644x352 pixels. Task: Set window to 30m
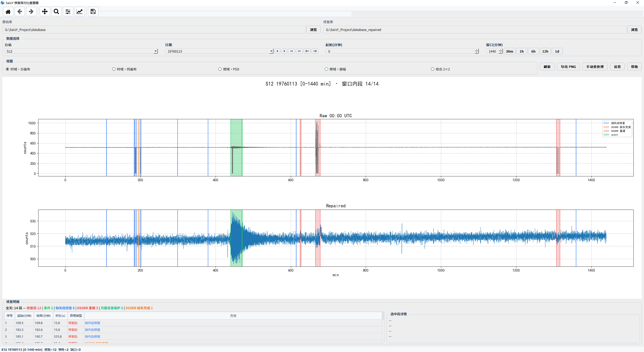pos(509,51)
